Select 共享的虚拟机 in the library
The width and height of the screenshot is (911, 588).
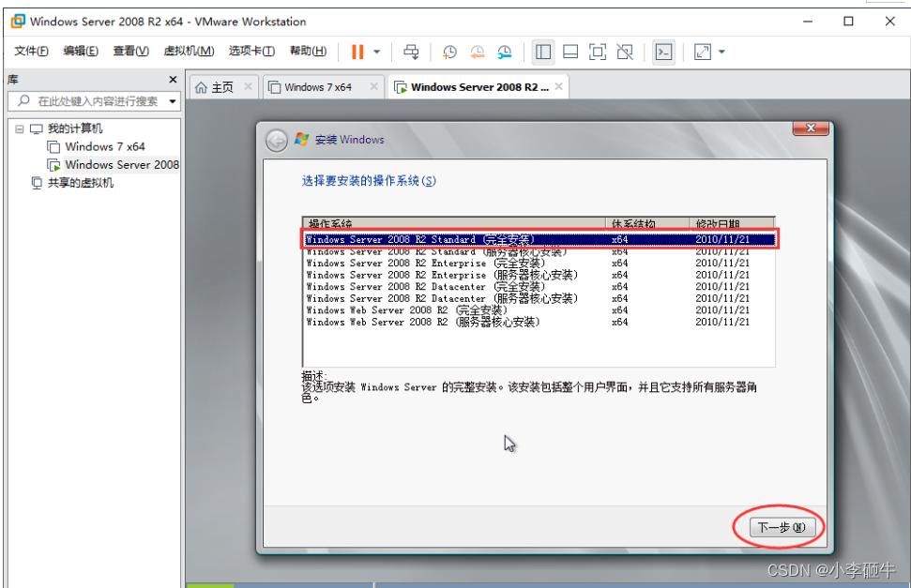tap(80, 183)
